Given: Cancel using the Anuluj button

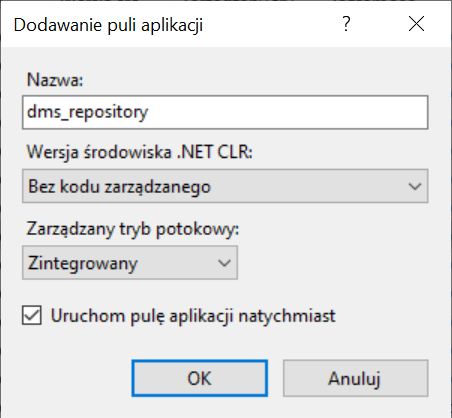Looking at the screenshot, I should pyautogui.click(x=355, y=378).
